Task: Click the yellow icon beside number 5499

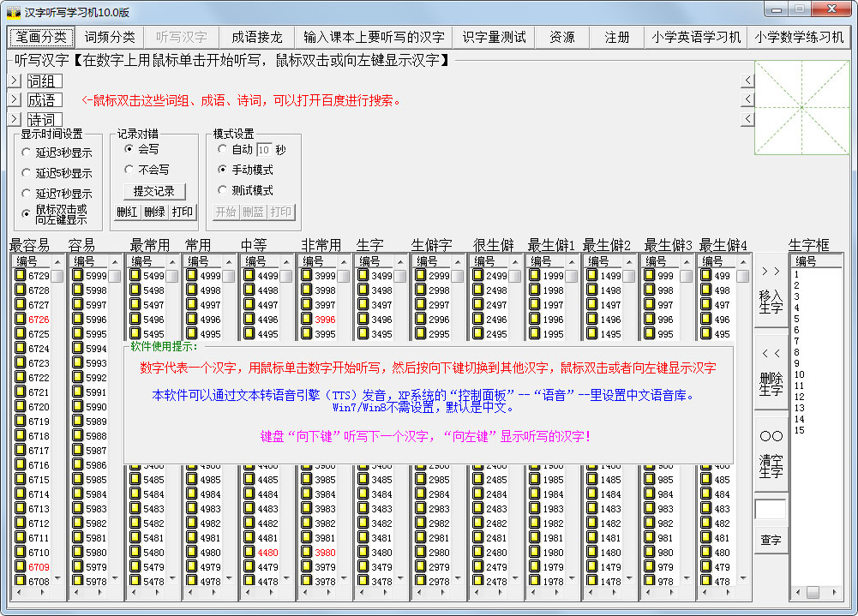Action: [x=135, y=275]
